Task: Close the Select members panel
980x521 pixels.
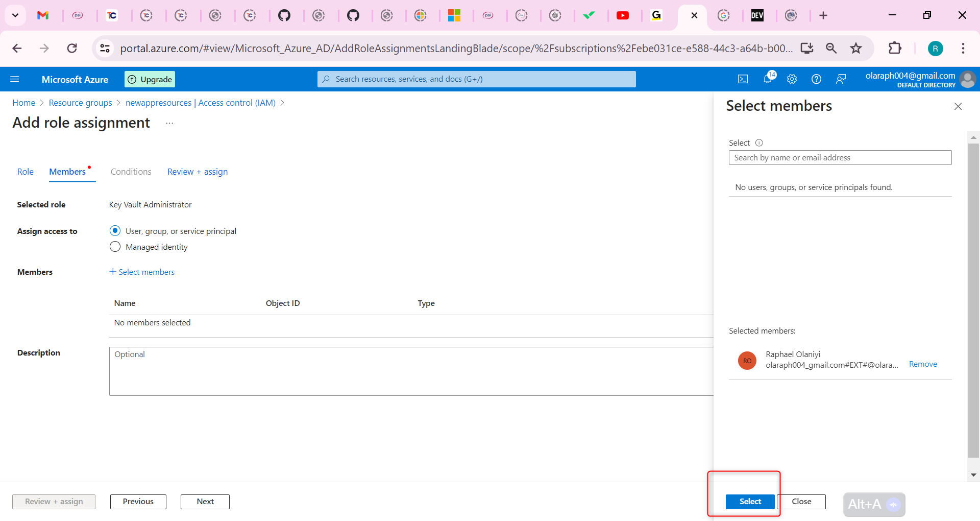Action: [958, 106]
